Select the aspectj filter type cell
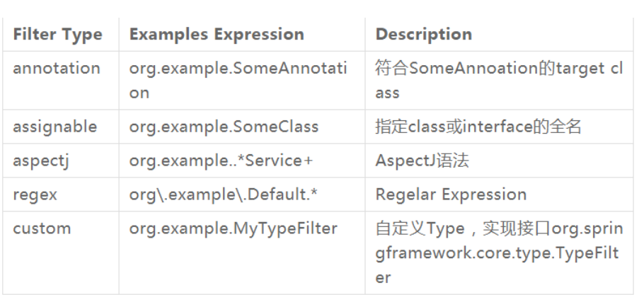 (40, 161)
